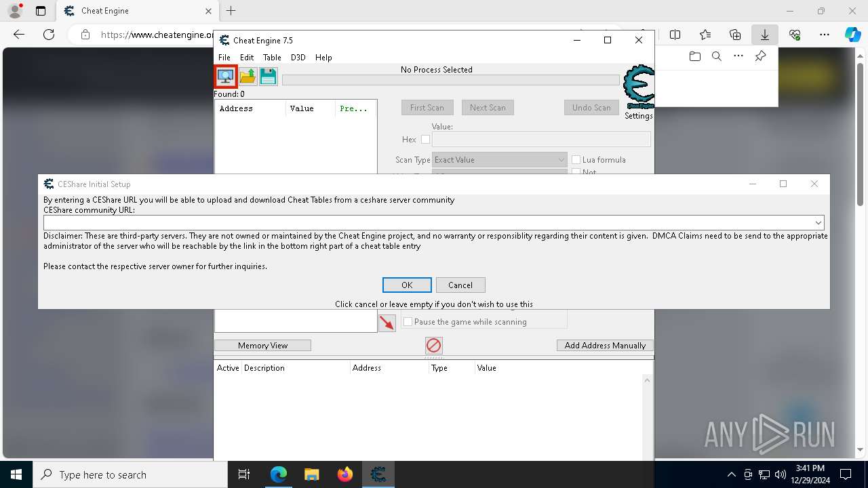Open the Help menu in Cheat Engine
The image size is (868, 488).
click(x=323, y=58)
